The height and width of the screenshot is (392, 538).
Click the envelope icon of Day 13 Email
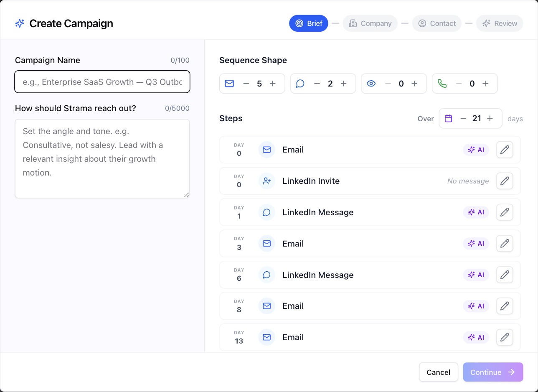click(266, 337)
